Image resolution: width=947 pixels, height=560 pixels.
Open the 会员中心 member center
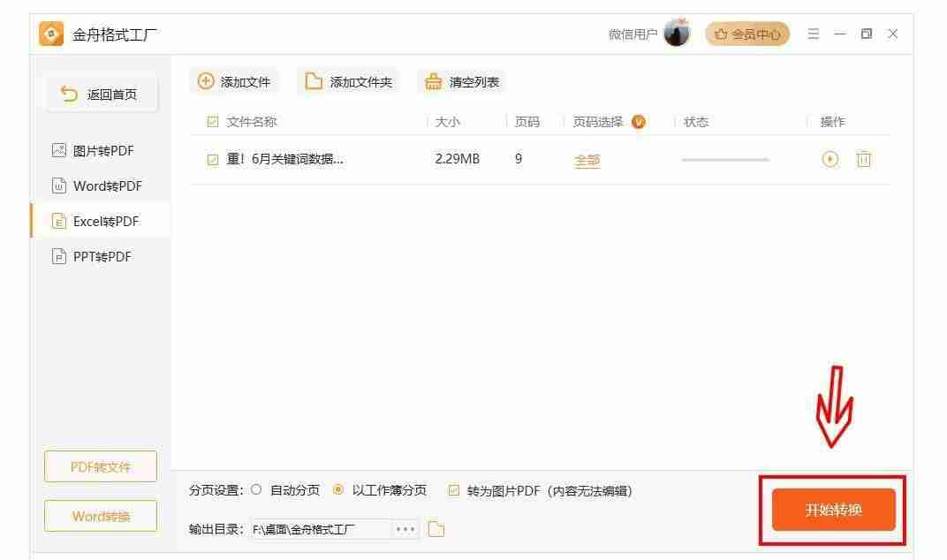[747, 34]
